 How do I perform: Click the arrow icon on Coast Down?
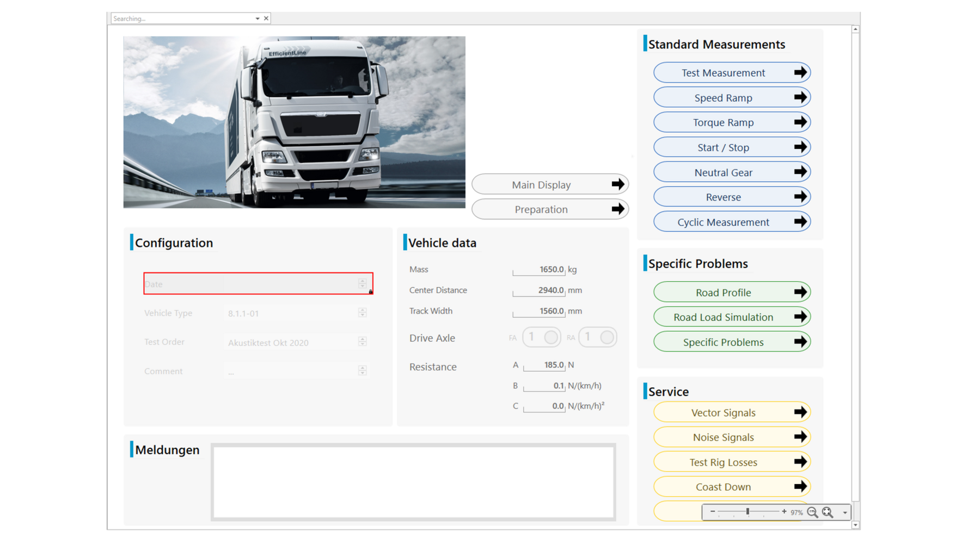click(800, 486)
